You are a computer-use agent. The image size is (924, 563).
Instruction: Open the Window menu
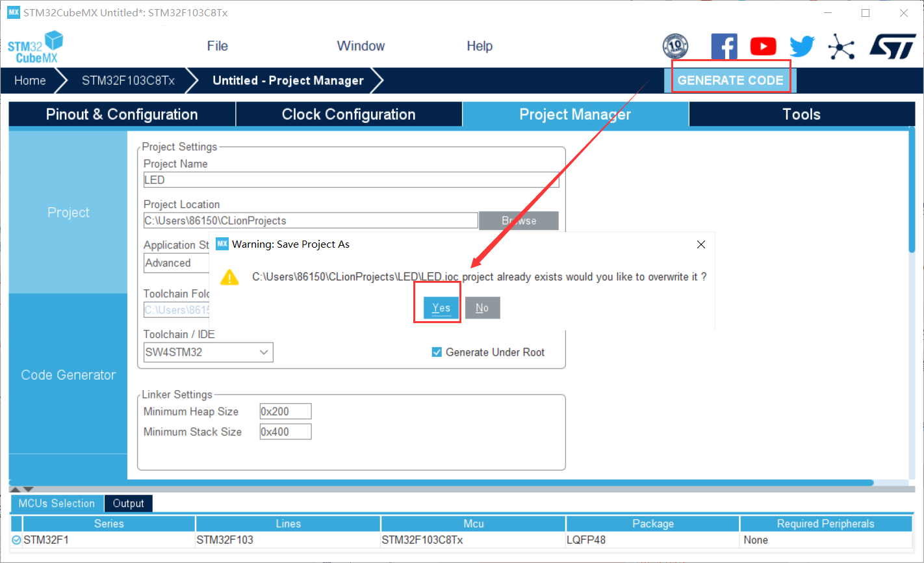pyautogui.click(x=361, y=46)
